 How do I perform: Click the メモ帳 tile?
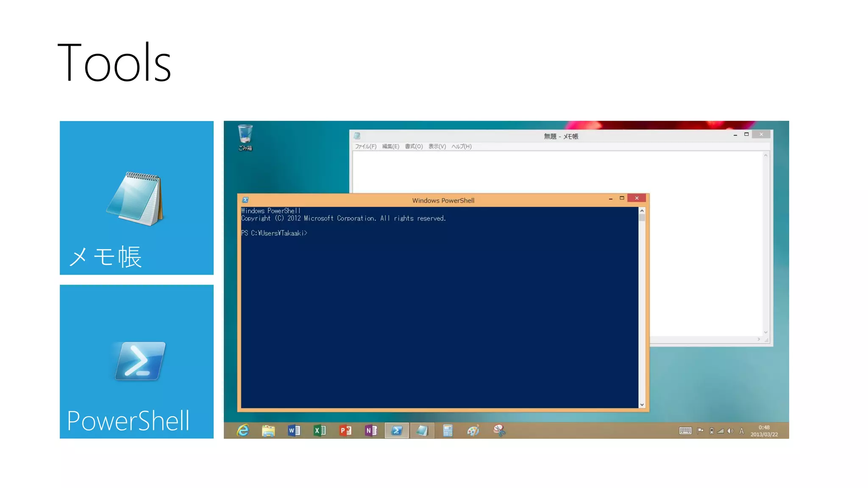click(136, 198)
